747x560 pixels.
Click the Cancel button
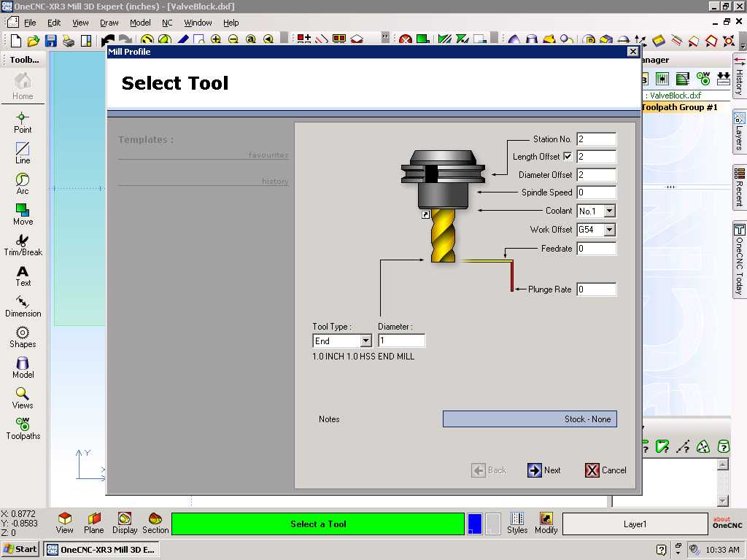(x=605, y=470)
